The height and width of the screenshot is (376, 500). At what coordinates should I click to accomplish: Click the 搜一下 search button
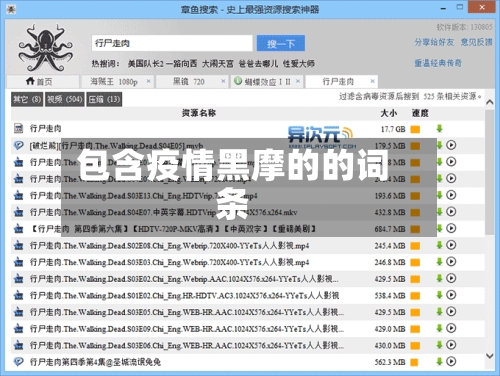[x=281, y=43]
